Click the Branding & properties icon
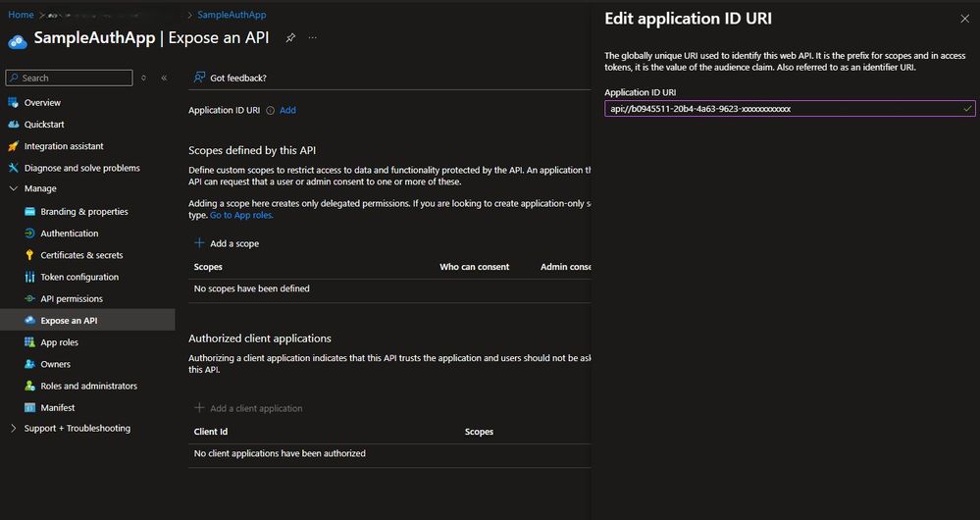The width and height of the screenshot is (980, 520). point(29,211)
